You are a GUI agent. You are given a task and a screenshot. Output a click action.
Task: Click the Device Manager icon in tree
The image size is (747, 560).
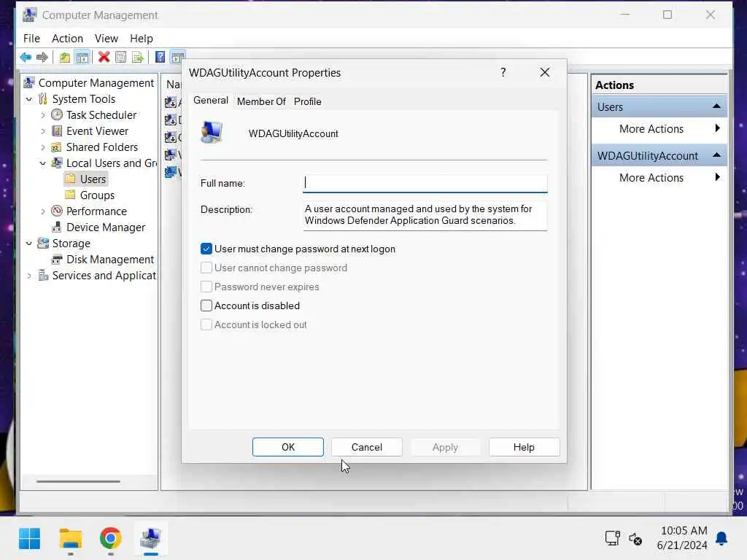tap(57, 227)
